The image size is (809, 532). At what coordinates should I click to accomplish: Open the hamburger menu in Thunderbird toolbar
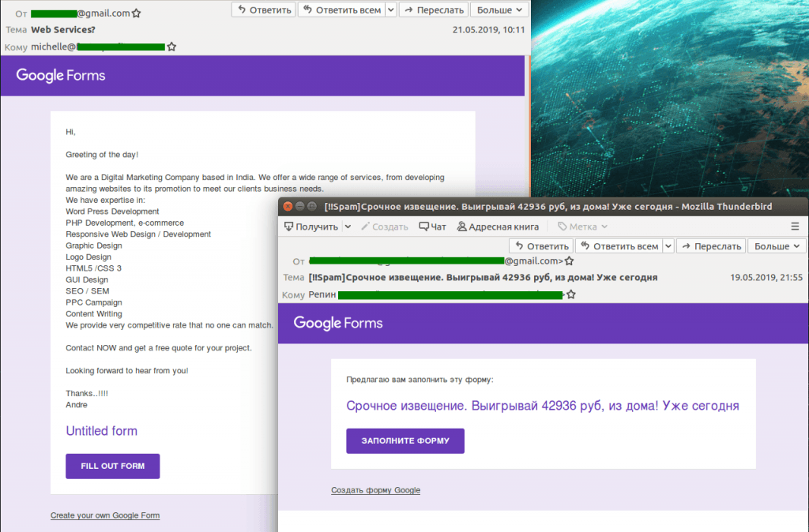pos(795,227)
